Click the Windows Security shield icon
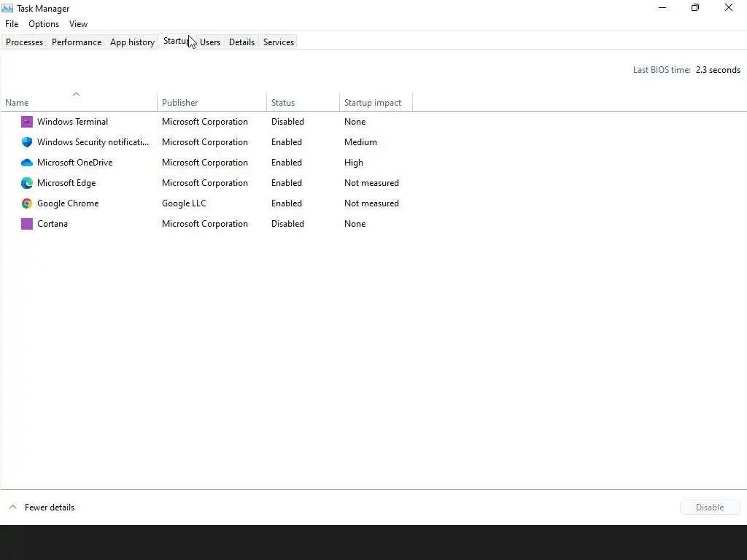This screenshot has height=560, width=747. click(x=27, y=142)
